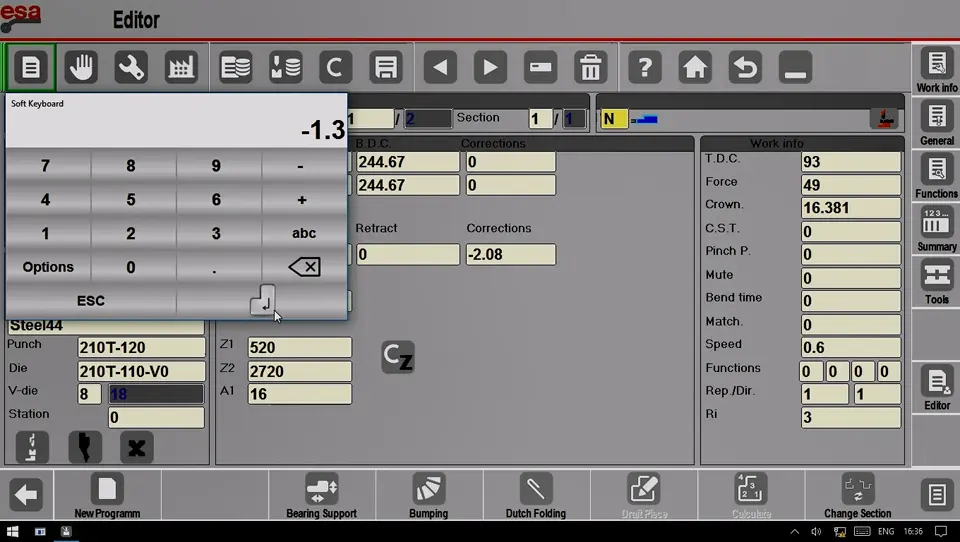Click the ENG language indicator in taskbar
Image resolution: width=960 pixels, height=542 pixels.
tap(886, 532)
